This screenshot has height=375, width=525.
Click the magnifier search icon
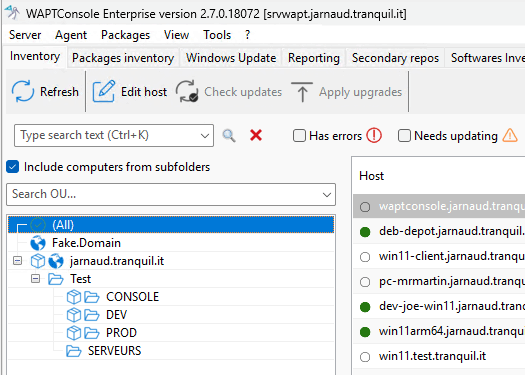tap(229, 136)
